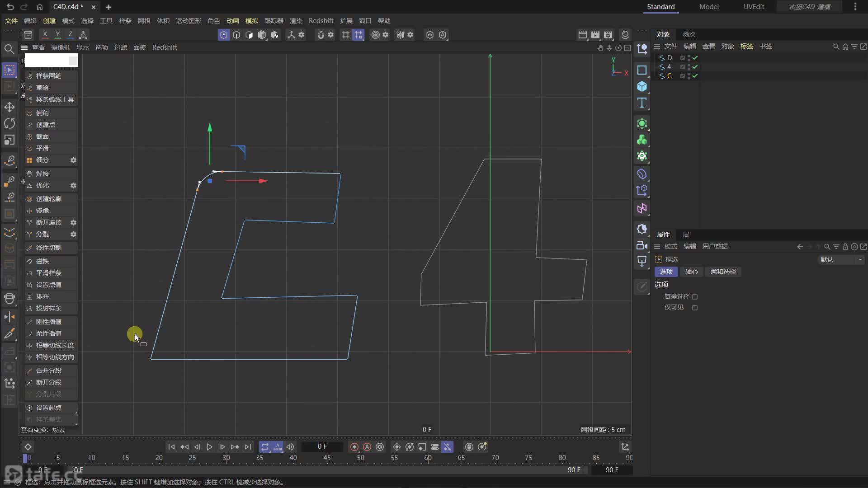The width and height of the screenshot is (868, 488).
Task: Open 优化 options gear
Action: 73,185
